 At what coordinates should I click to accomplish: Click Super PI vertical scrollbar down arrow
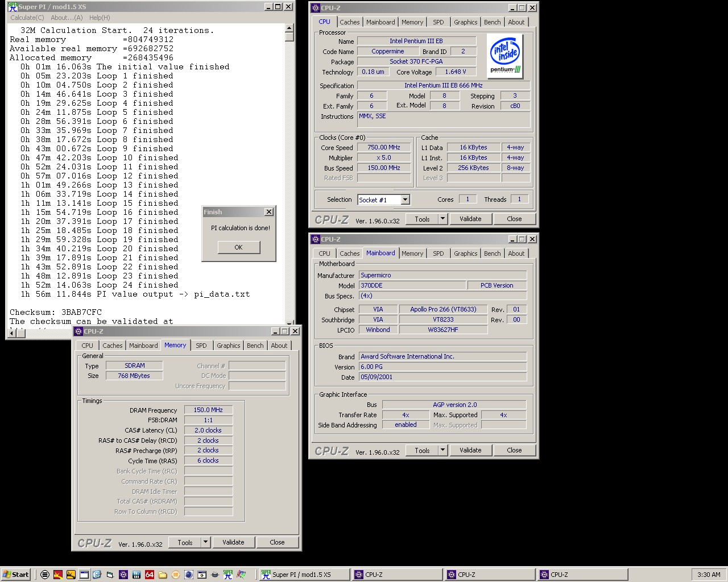pyautogui.click(x=289, y=323)
